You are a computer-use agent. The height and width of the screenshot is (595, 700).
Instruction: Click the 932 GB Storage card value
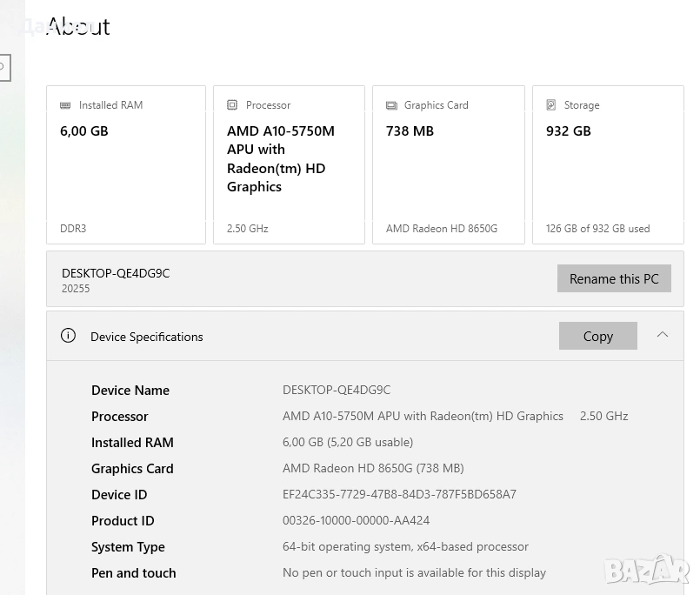[569, 131]
